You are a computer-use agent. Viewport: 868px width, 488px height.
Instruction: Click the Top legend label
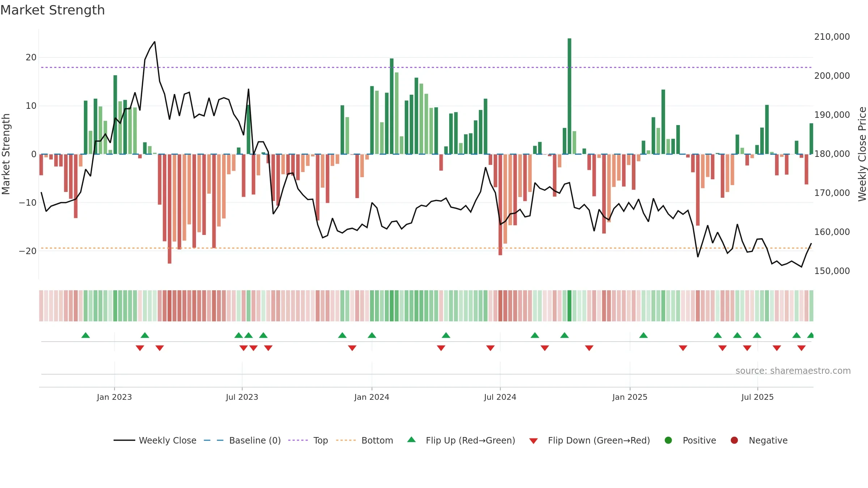point(320,440)
